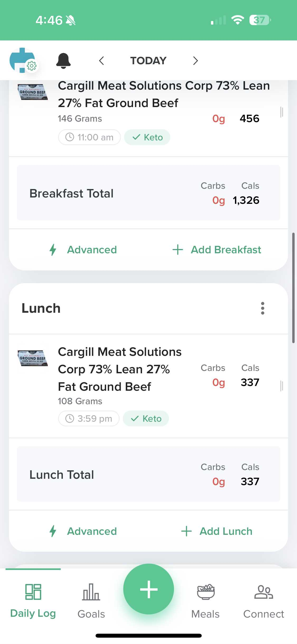The image size is (297, 644).
Task: Open the profile settings avatar
Action: (x=23, y=60)
